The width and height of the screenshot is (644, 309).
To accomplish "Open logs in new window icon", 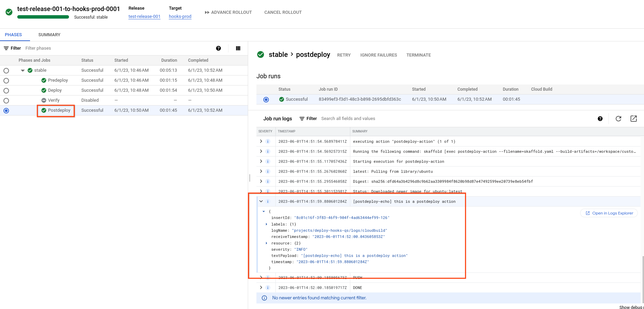I will click(x=634, y=119).
